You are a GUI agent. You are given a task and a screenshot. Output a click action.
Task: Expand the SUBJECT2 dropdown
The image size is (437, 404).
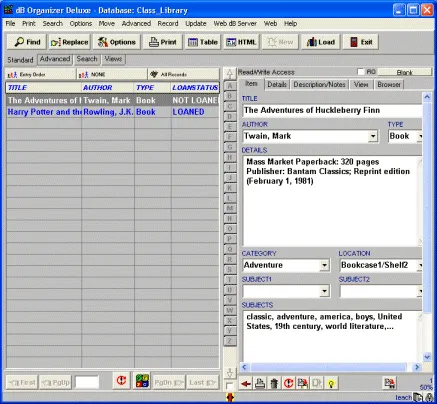(420, 291)
